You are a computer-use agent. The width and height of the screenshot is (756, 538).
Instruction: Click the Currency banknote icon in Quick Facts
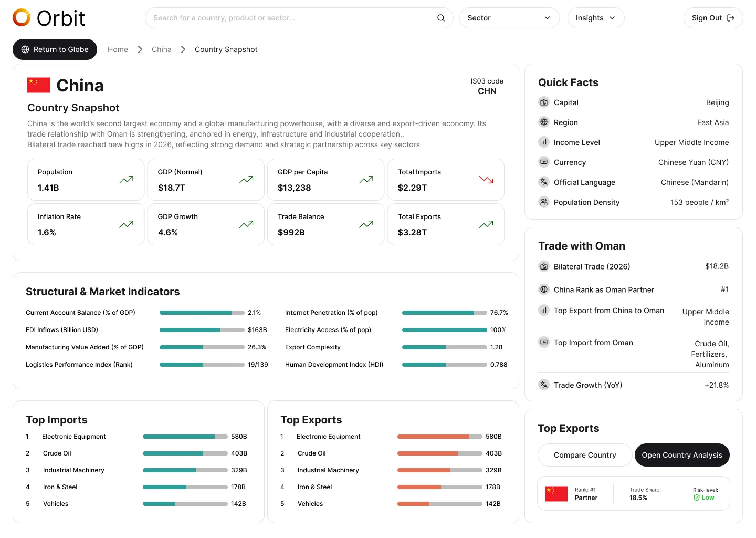click(544, 162)
